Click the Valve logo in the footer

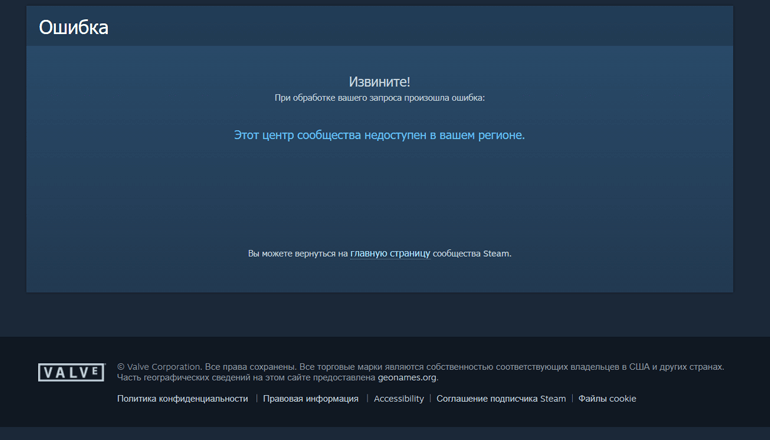(x=71, y=372)
